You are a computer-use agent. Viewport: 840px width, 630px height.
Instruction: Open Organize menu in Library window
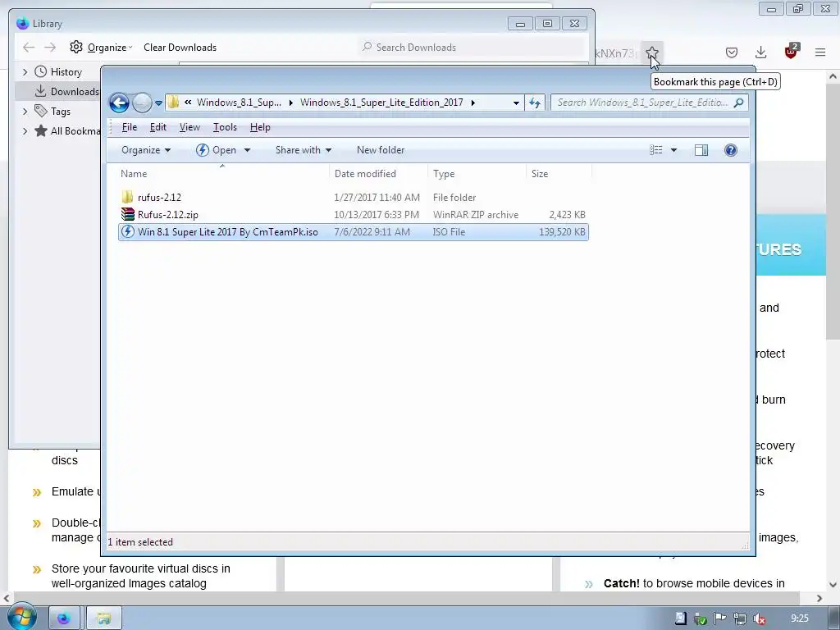tap(101, 47)
